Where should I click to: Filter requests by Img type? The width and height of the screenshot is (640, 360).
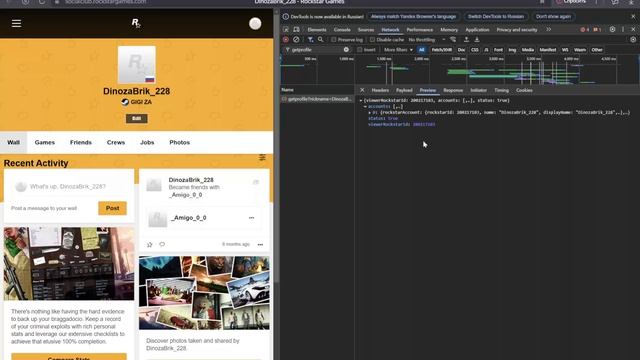512,50
